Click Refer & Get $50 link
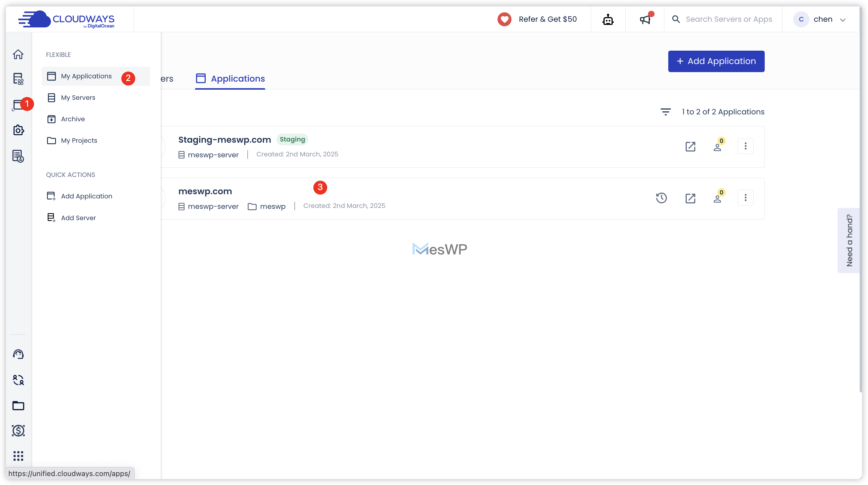Viewport: 868px width, 485px height. coord(547,19)
